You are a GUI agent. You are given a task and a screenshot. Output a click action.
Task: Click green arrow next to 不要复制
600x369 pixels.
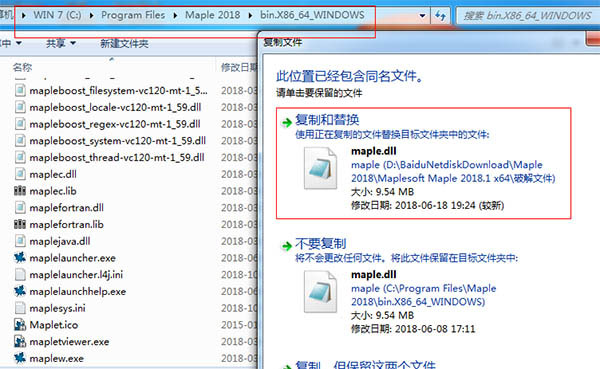[286, 246]
